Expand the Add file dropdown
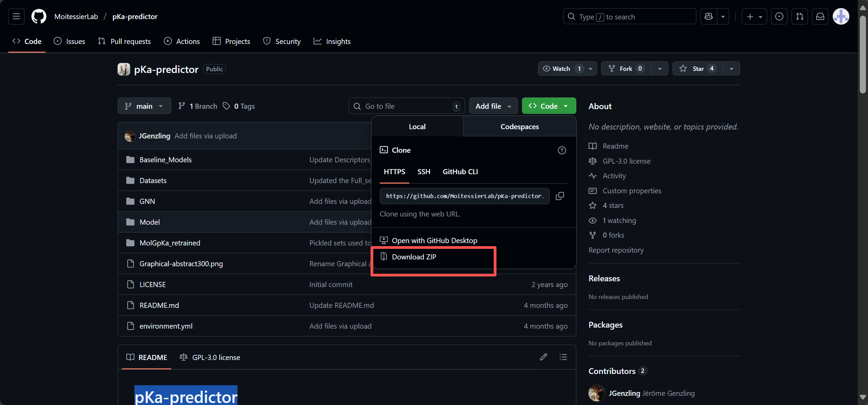The width and height of the screenshot is (868, 405). [x=493, y=106]
